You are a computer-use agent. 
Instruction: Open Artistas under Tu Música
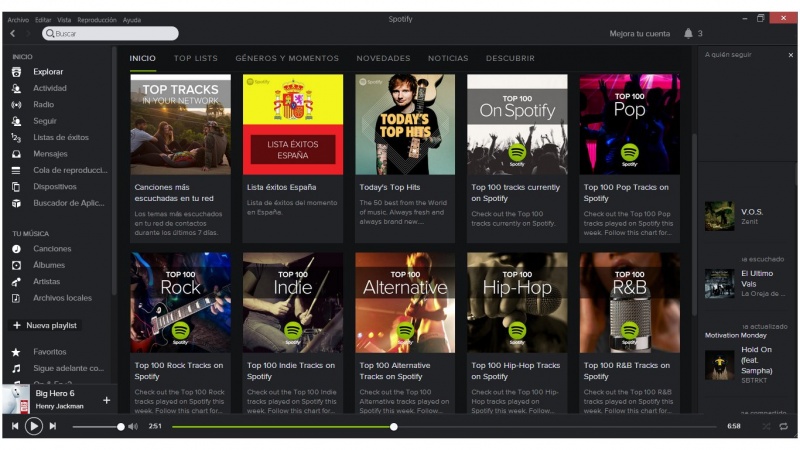(46, 281)
